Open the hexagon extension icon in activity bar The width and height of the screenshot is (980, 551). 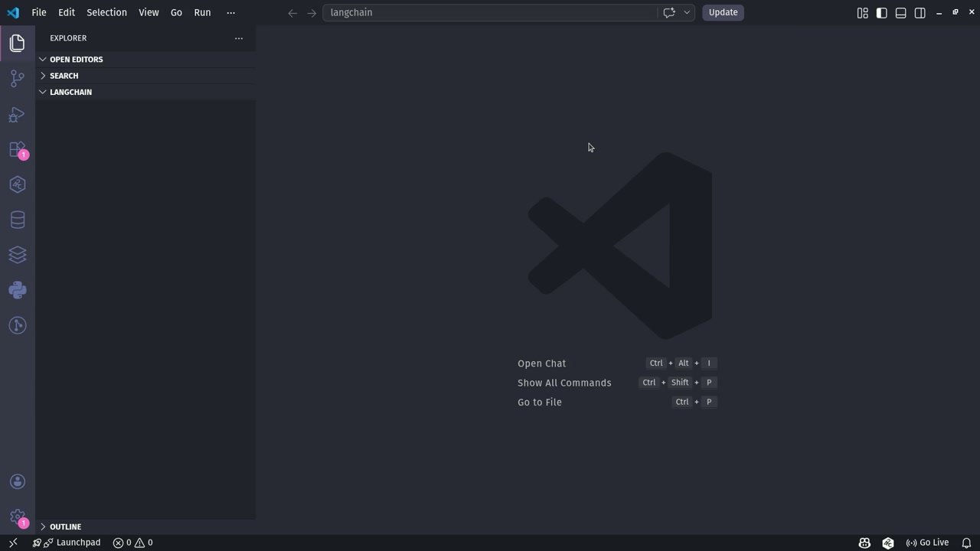[x=17, y=184]
